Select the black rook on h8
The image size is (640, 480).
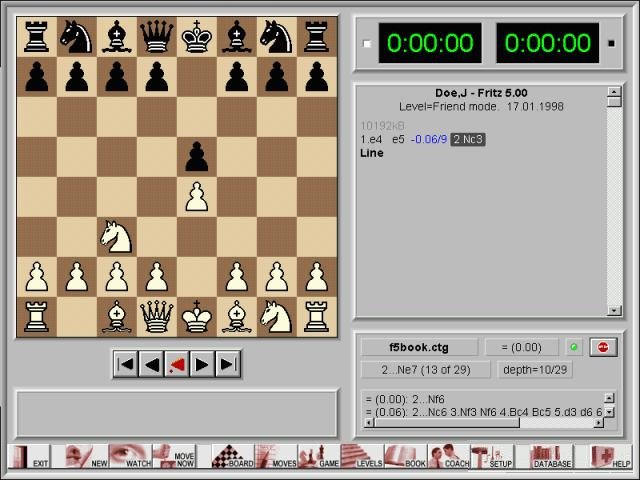pyautogui.click(x=317, y=37)
